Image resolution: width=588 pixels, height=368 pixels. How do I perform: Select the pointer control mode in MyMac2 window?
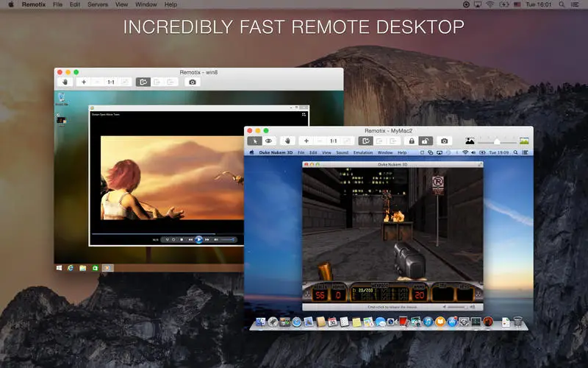pos(254,141)
